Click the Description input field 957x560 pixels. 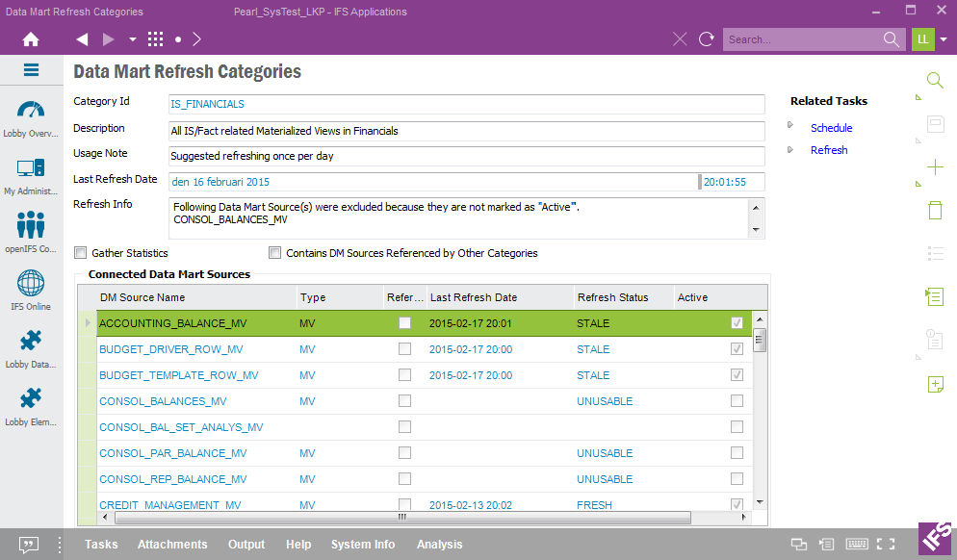pyautogui.click(x=466, y=131)
